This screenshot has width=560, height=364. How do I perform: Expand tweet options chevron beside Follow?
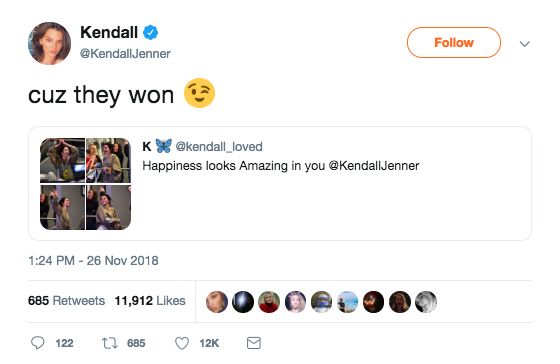coord(524,44)
